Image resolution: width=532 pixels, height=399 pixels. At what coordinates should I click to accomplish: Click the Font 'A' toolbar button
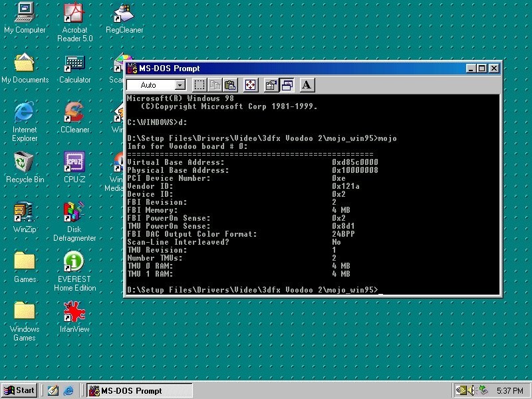[x=306, y=85]
